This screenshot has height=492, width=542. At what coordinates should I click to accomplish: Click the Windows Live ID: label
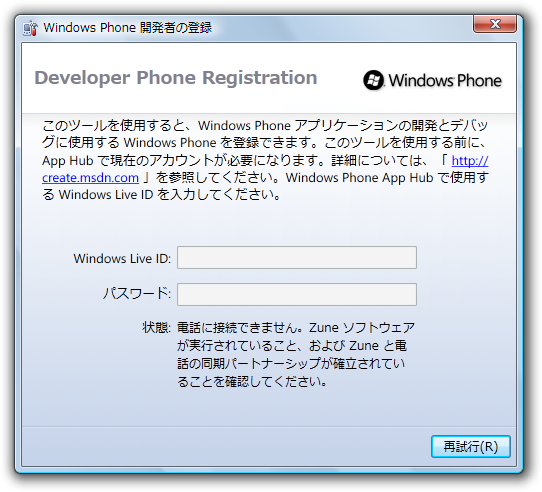pyautogui.click(x=122, y=258)
